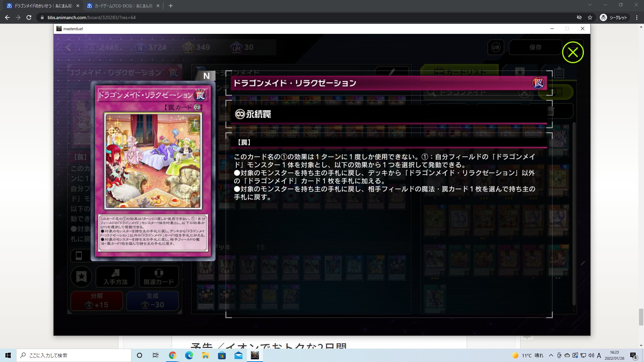Click the dimmed 関連カード button
The image size is (644, 362).
coord(159,277)
